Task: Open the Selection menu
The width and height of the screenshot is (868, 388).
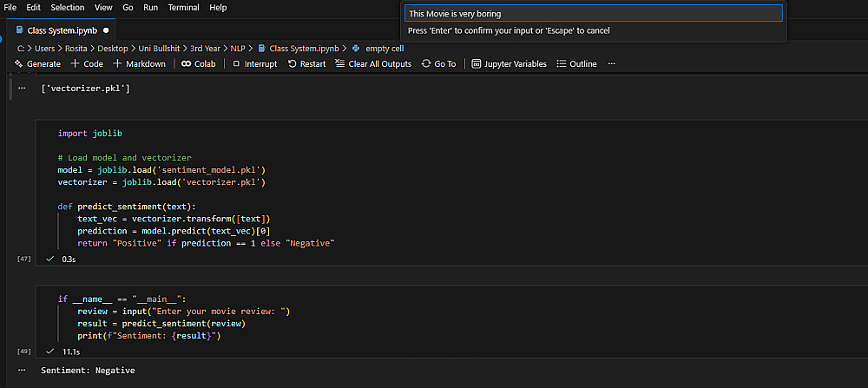Action: (x=68, y=7)
